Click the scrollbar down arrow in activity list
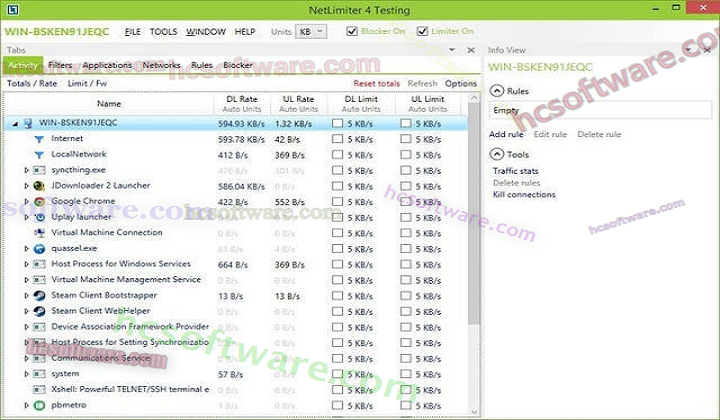Screen dimensions: 720x420 point(474,412)
